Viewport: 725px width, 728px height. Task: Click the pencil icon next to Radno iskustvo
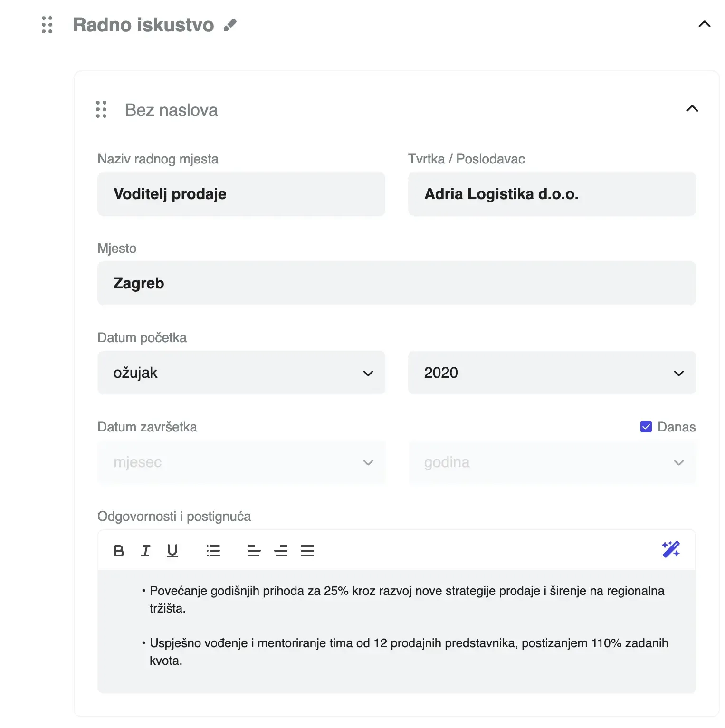point(231,25)
